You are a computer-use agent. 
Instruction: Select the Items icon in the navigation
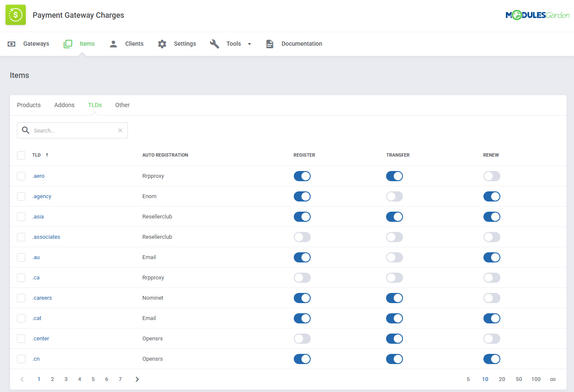(67, 44)
